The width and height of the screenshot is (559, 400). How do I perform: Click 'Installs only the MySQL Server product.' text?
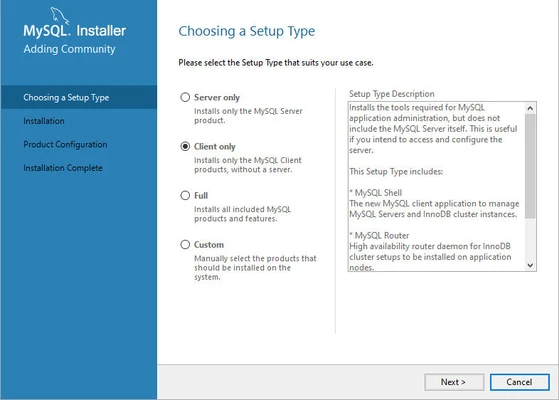248,116
